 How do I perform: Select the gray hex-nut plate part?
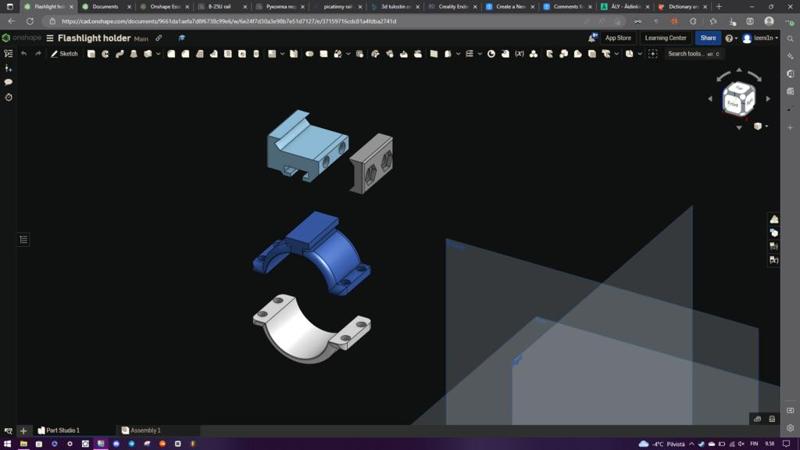tap(372, 163)
